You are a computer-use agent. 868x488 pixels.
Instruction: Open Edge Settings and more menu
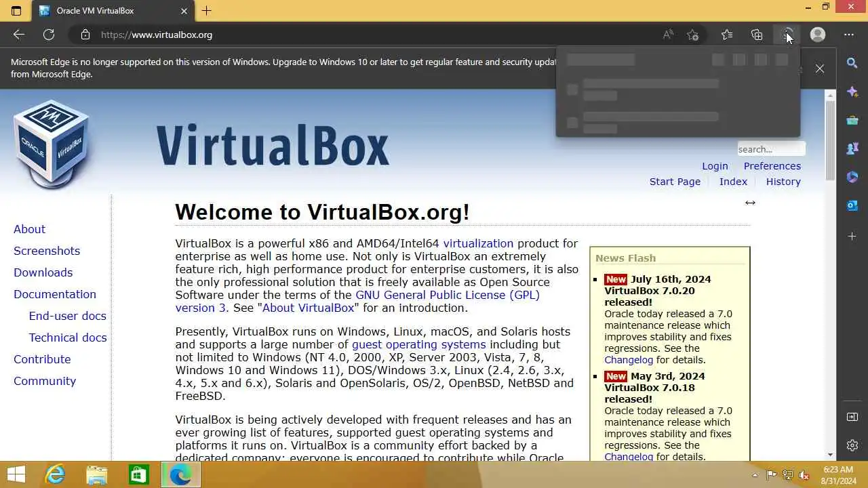[x=849, y=35]
